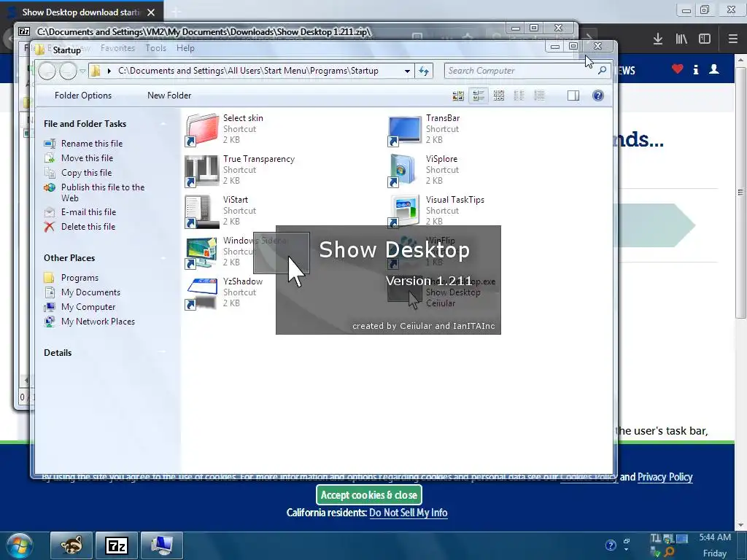Image resolution: width=747 pixels, height=560 pixels.
Task: Switch to details view in Startup toolbar
Action: click(539, 96)
